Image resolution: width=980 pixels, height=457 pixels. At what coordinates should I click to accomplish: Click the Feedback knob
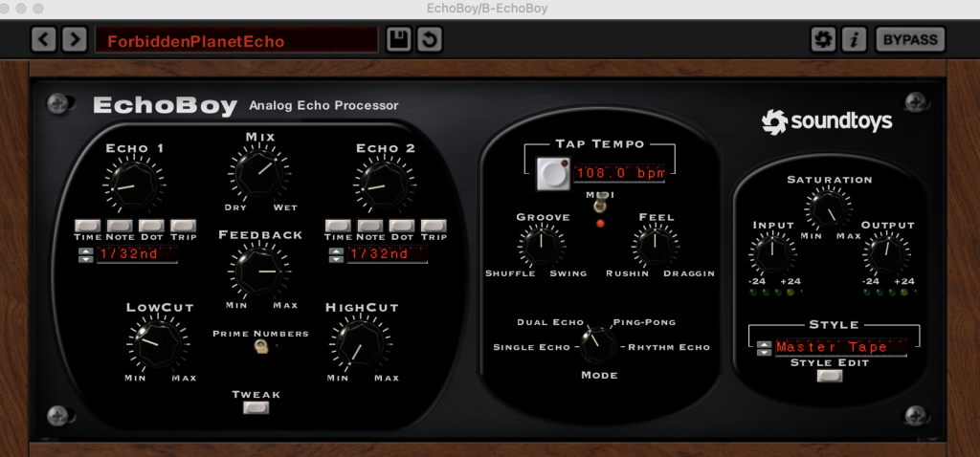coord(259,272)
